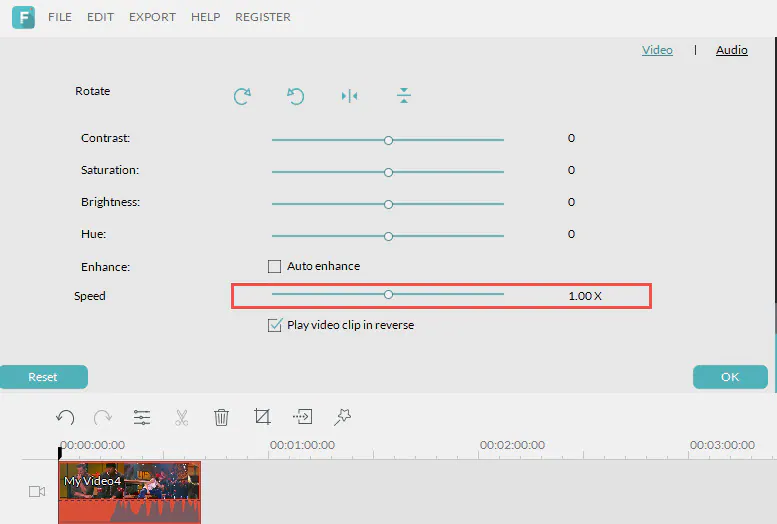Click the Brightness value 0
Image resolution: width=777 pixels, height=524 pixels.
tap(571, 202)
